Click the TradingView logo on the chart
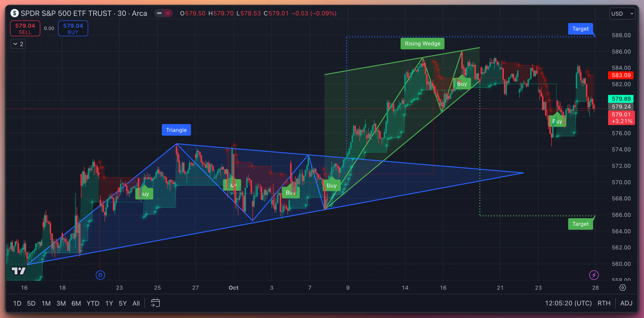Image resolution: width=644 pixels, height=318 pixels. pos(19,271)
